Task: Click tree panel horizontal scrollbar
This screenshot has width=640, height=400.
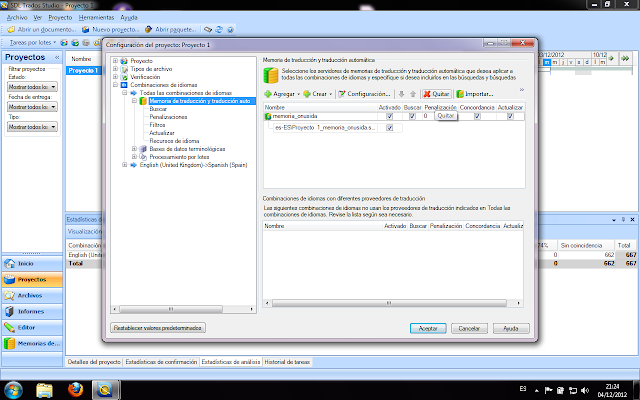Action: click(x=171, y=309)
